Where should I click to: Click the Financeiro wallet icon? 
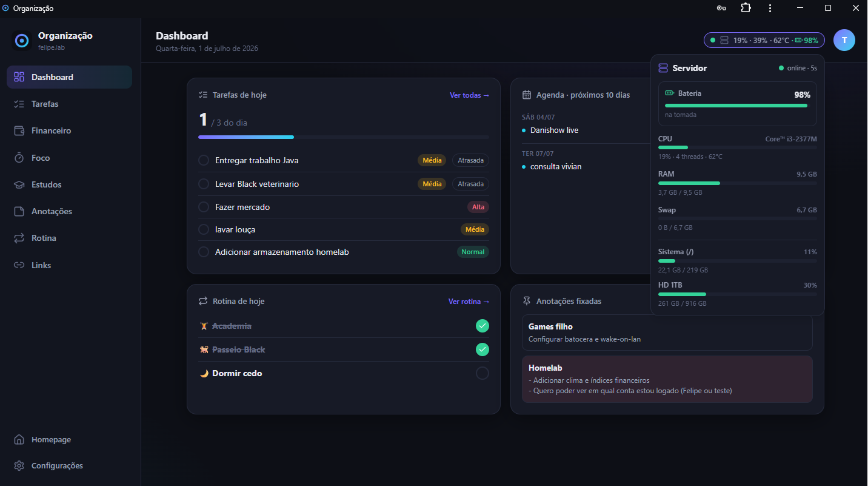[19, 130]
